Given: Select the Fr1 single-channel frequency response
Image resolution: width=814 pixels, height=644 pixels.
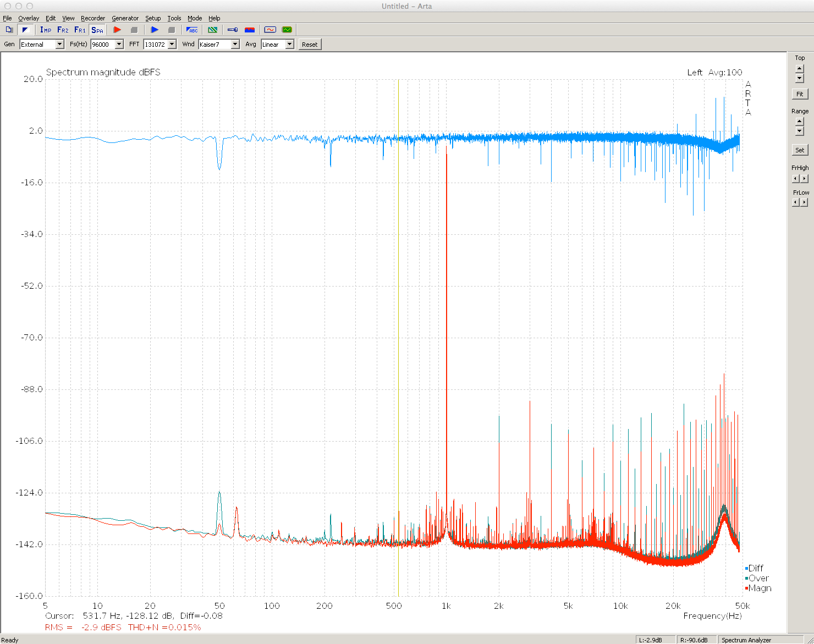Looking at the screenshot, I should tap(80, 30).
